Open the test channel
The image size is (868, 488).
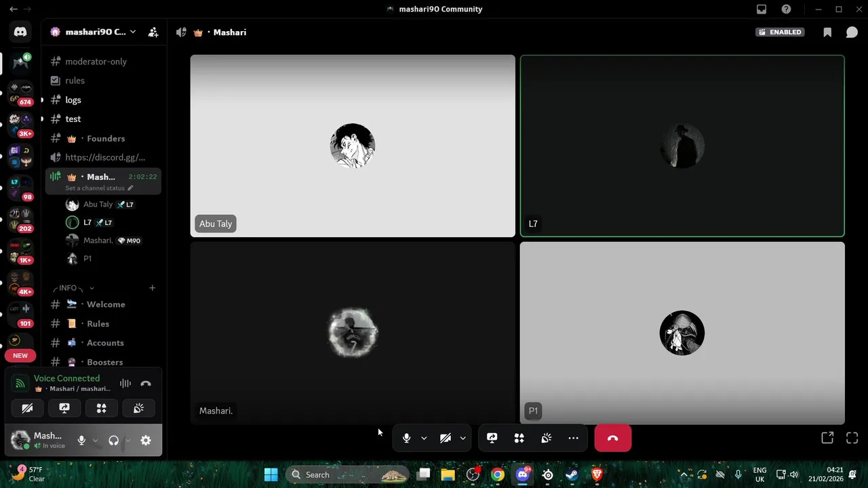(x=103, y=119)
